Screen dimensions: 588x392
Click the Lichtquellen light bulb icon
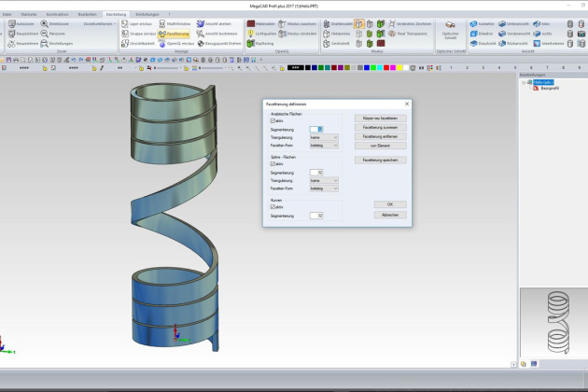tap(250, 33)
